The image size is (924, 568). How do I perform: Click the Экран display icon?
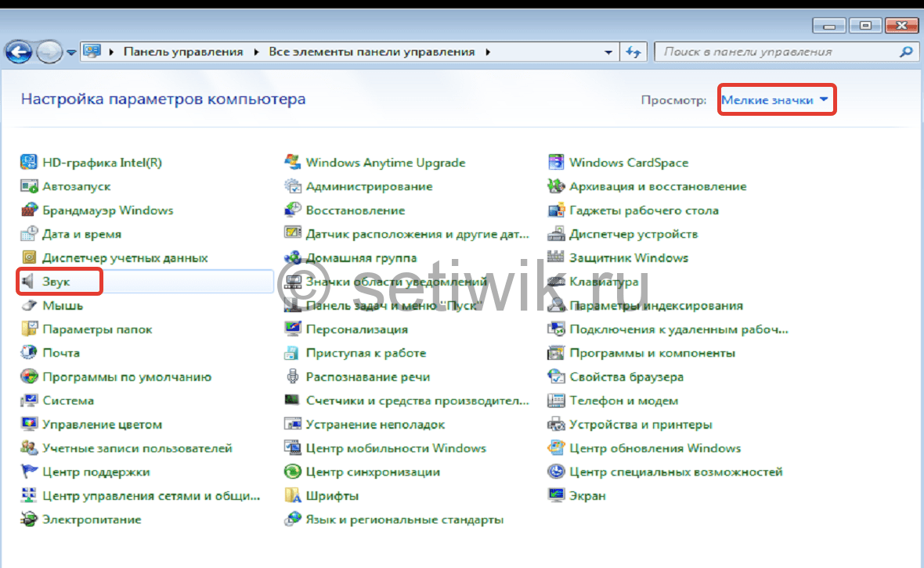(556, 495)
